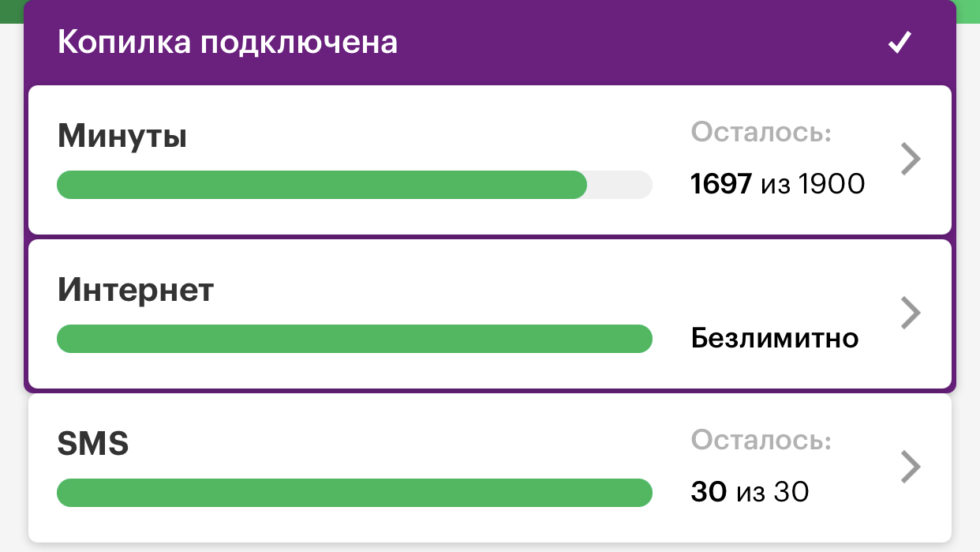Open Минуты details via chevron arrow
This screenshot has width=980, height=552.
coord(911,160)
